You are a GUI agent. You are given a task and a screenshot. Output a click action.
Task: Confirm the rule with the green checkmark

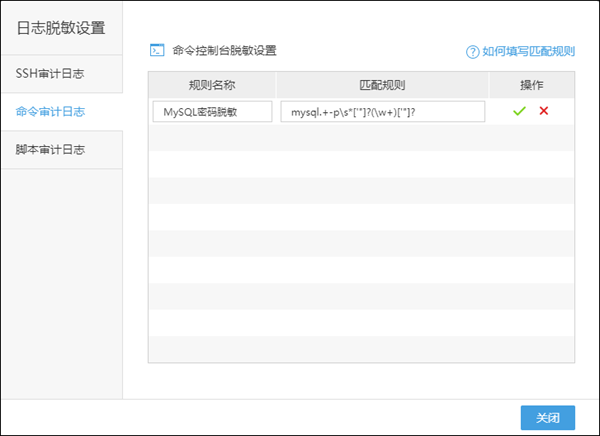(519, 111)
